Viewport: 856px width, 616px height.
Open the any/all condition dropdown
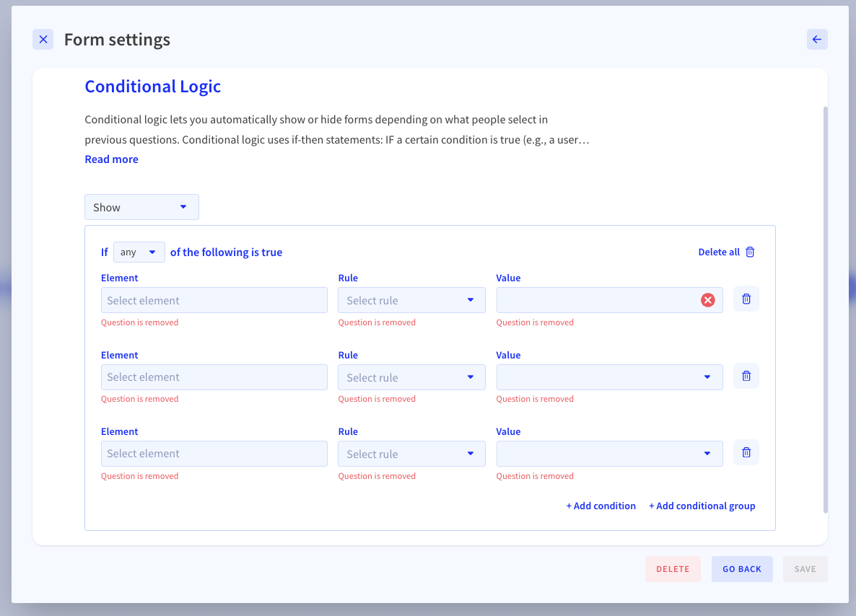[139, 252]
